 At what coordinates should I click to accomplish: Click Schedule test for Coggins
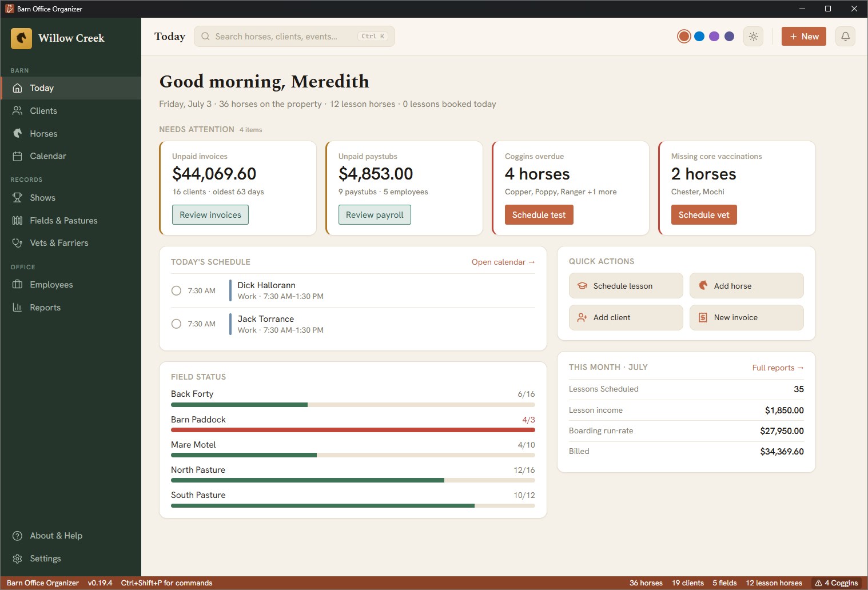(539, 215)
